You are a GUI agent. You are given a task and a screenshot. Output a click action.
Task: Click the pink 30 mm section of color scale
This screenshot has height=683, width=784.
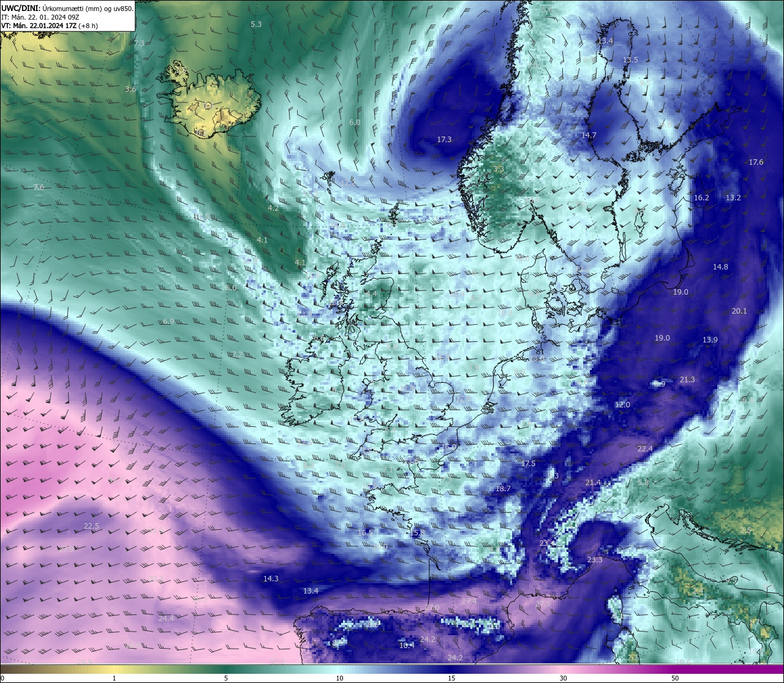[x=563, y=669]
